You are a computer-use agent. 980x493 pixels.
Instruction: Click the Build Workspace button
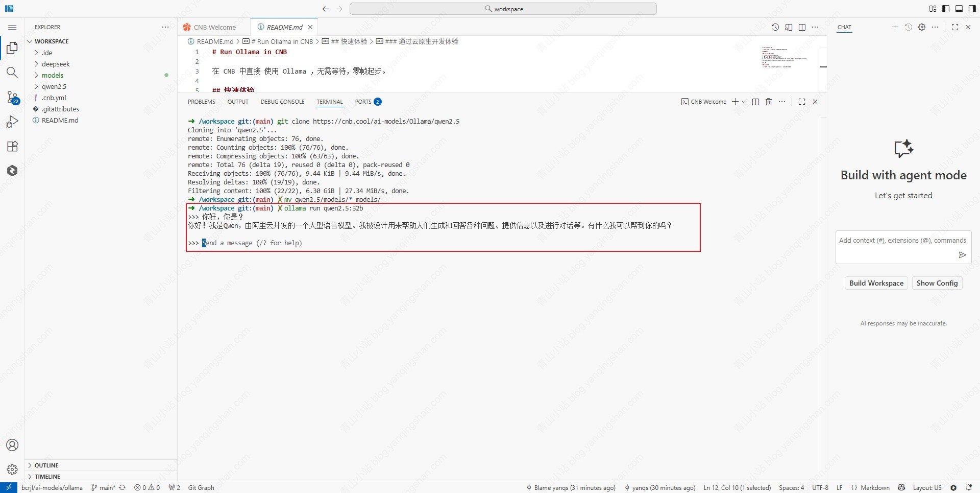click(x=876, y=283)
